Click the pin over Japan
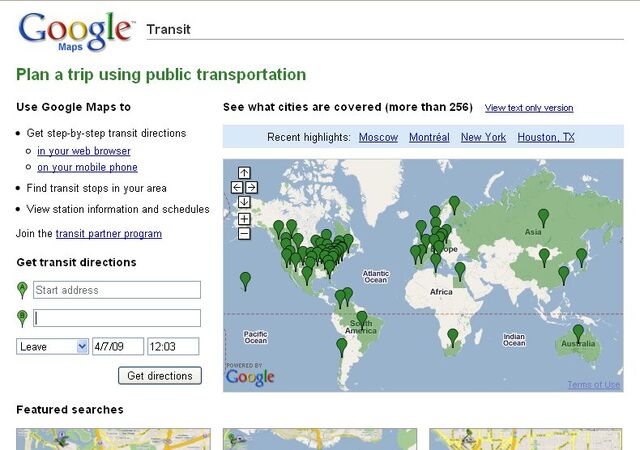The height and width of the screenshot is (450, 640). (581, 258)
